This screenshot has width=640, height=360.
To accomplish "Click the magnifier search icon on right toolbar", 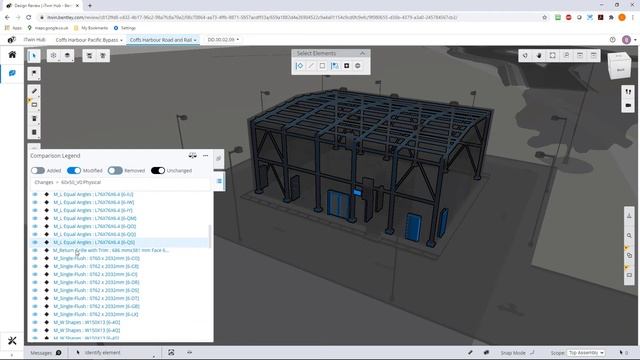I will (629, 236).
